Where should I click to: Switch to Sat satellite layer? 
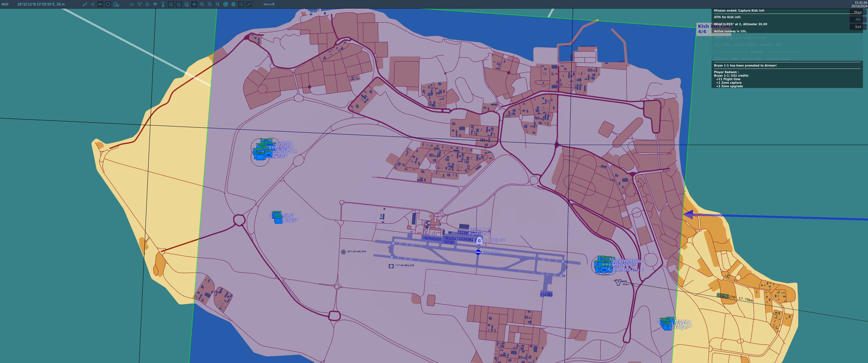[x=858, y=27]
